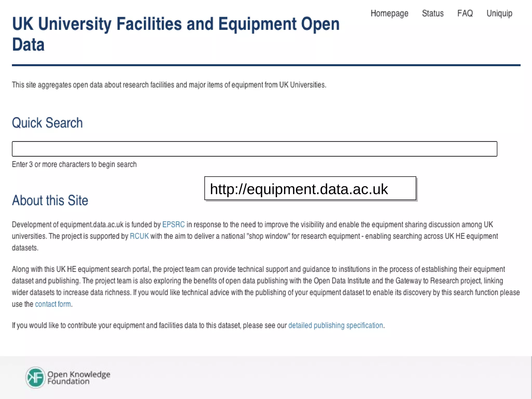Open the detailed publishing specification link
Screen dimensions: 532x399
click(336, 325)
